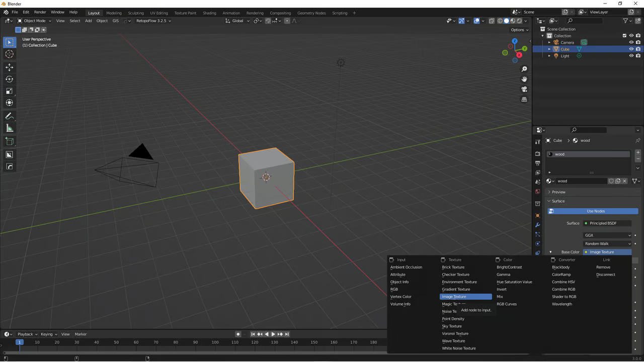The width and height of the screenshot is (644, 362).
Task: Activate the Cursor tool
Action: (x=10, y=54)
